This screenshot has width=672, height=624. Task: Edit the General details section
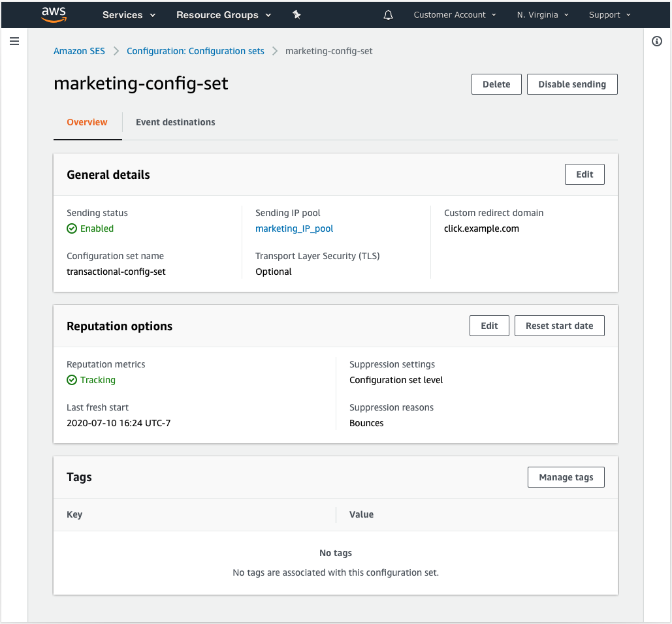584,174
